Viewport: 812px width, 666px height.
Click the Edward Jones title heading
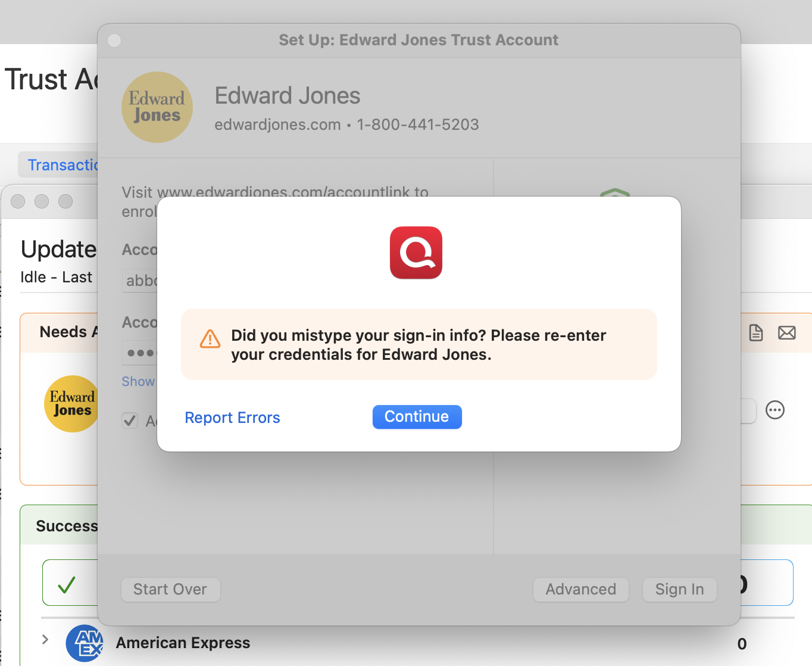(288, 95)
